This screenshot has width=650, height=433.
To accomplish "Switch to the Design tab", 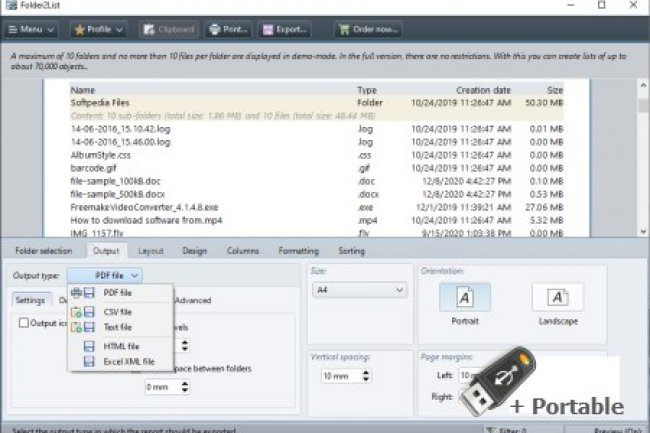I will pos(194,251).
